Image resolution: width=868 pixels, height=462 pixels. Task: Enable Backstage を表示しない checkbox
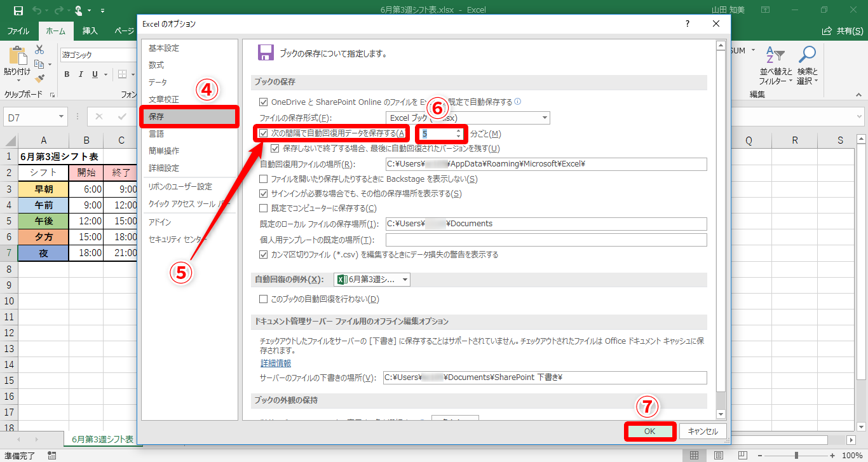(x=264, y=179)
